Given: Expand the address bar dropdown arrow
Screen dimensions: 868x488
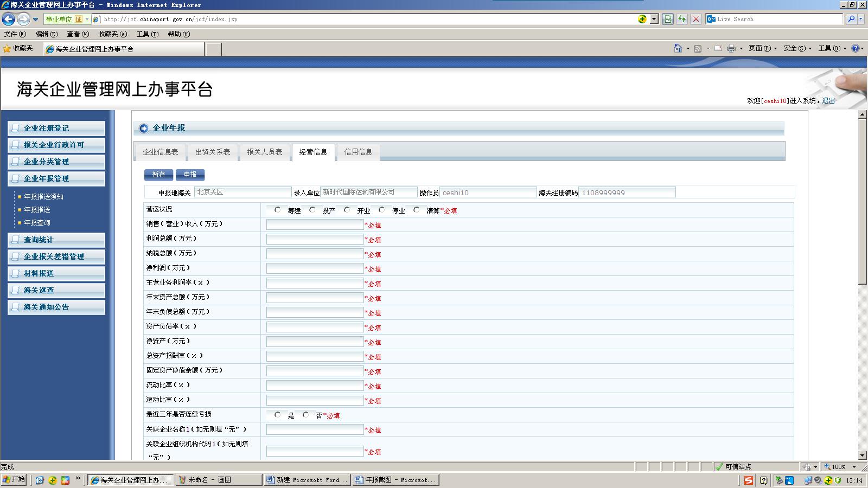Looking at the screenshot, I should click(x=654, y=19).
